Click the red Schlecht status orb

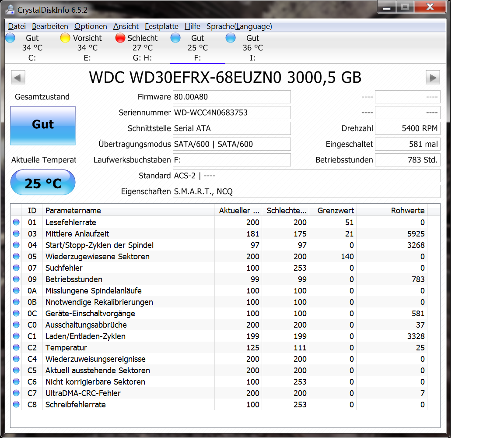click(x=120, y=38)
